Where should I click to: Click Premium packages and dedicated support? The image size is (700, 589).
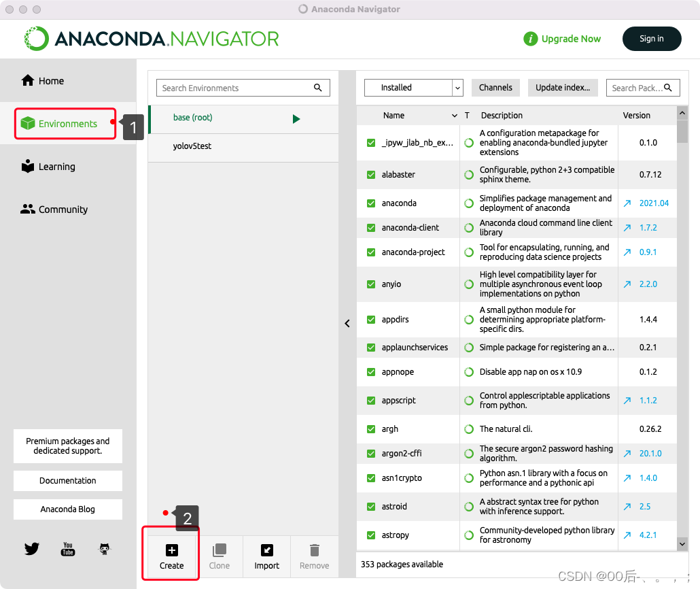68,446
